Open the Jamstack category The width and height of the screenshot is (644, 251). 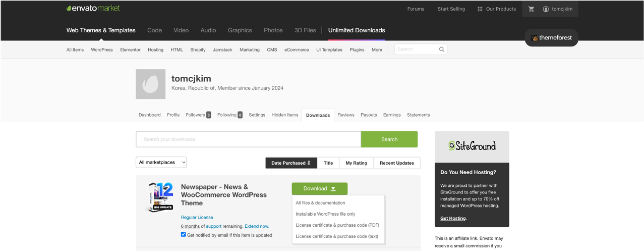click(222, 49)
